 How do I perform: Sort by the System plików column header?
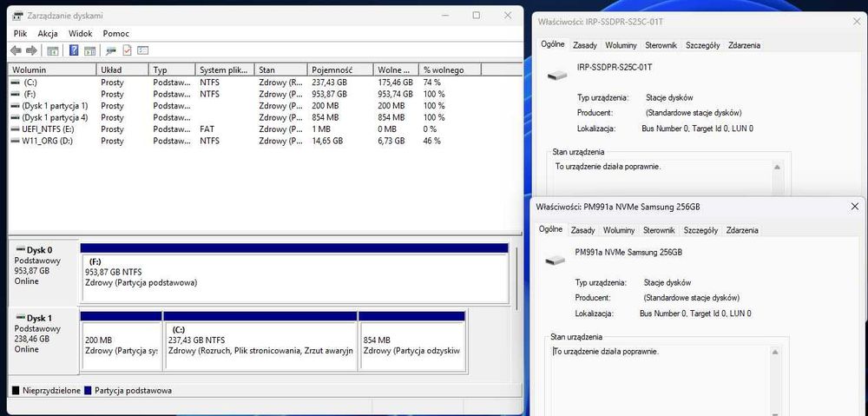click(225, 69)
